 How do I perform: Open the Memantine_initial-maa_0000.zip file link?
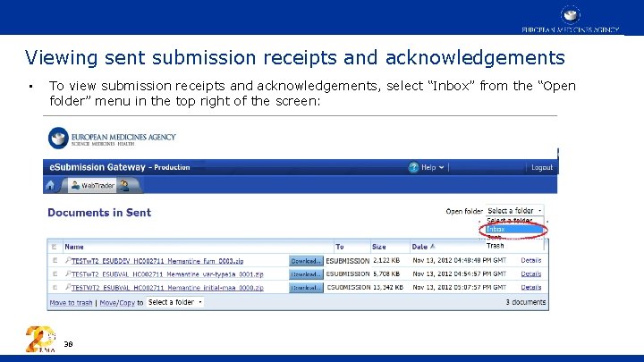point(167,288)
